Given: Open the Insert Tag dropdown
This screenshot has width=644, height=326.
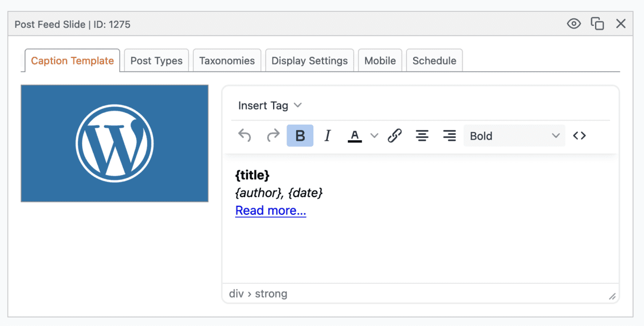Looking at the screenshot, I should point(269,105).
